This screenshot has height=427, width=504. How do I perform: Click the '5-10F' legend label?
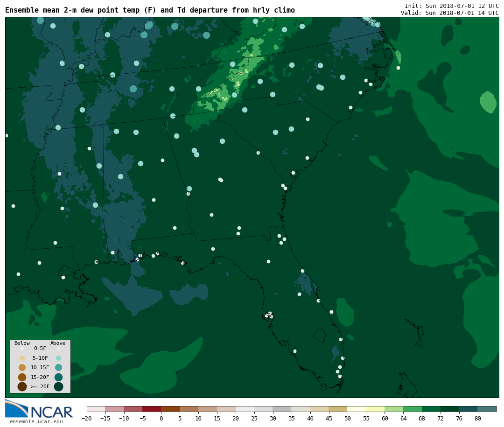(x=40, y=358)
